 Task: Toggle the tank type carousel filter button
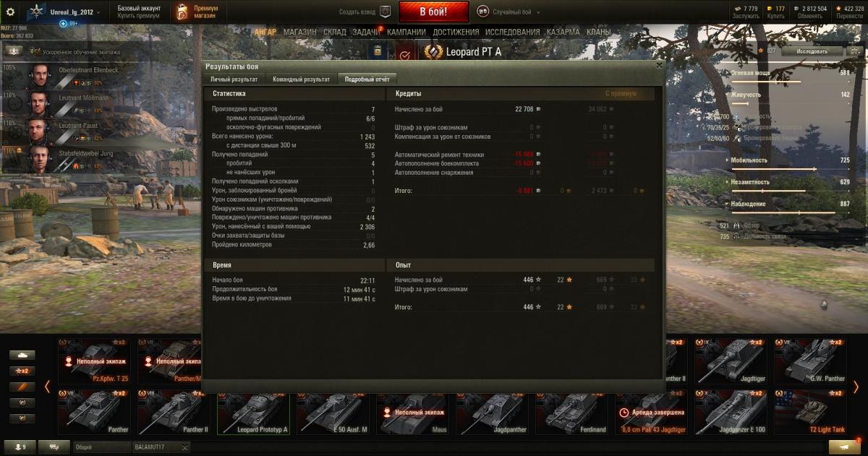[x=22, y=355]
